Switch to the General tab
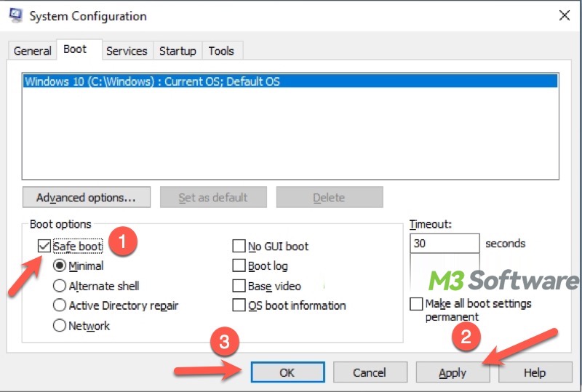 [33, 51]
